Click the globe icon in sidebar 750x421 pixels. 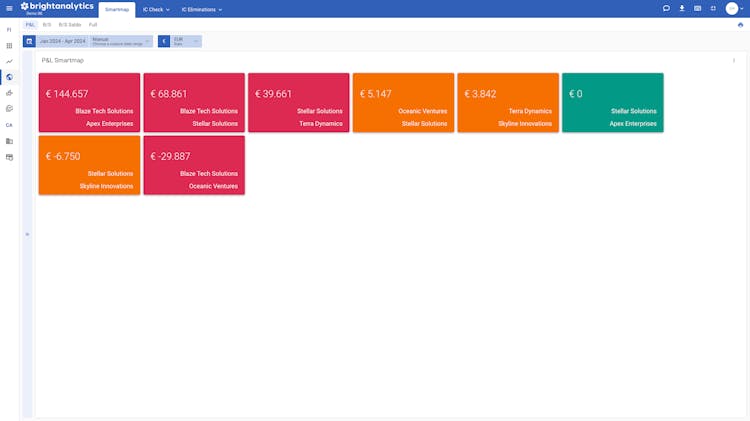pyautogui.click(x=9, y=77)
